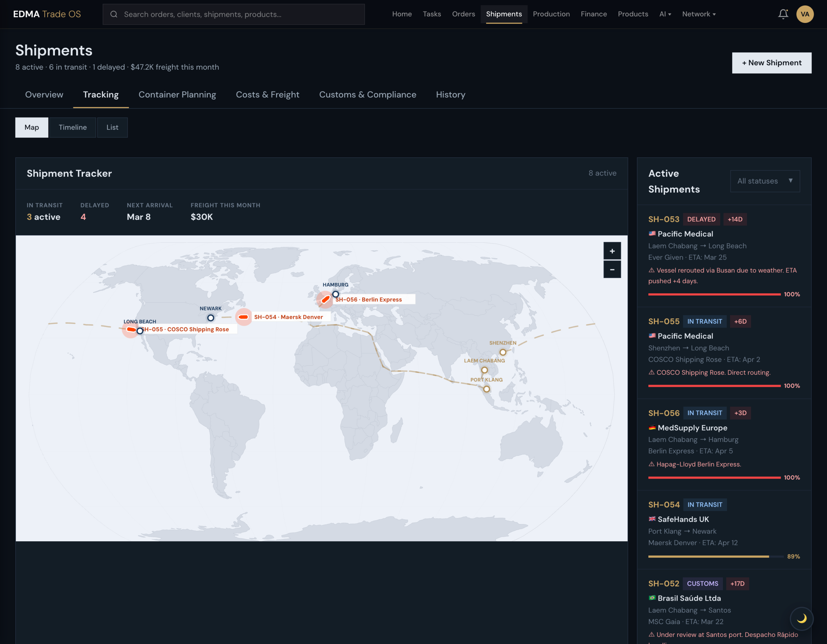Click the Long Beach port marker
Image resolution: width=827 pixels, height=644 pixels.
click(140, 331)
